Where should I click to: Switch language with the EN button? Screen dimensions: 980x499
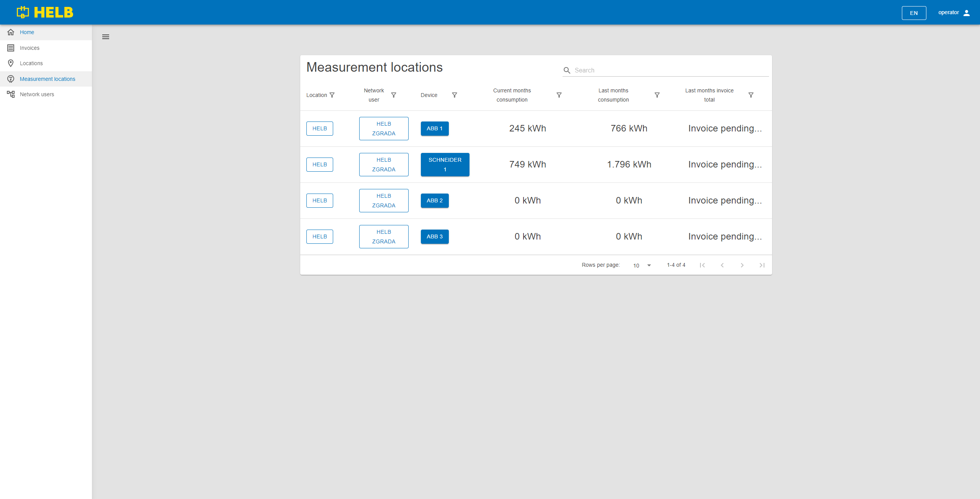coord(914,13)
